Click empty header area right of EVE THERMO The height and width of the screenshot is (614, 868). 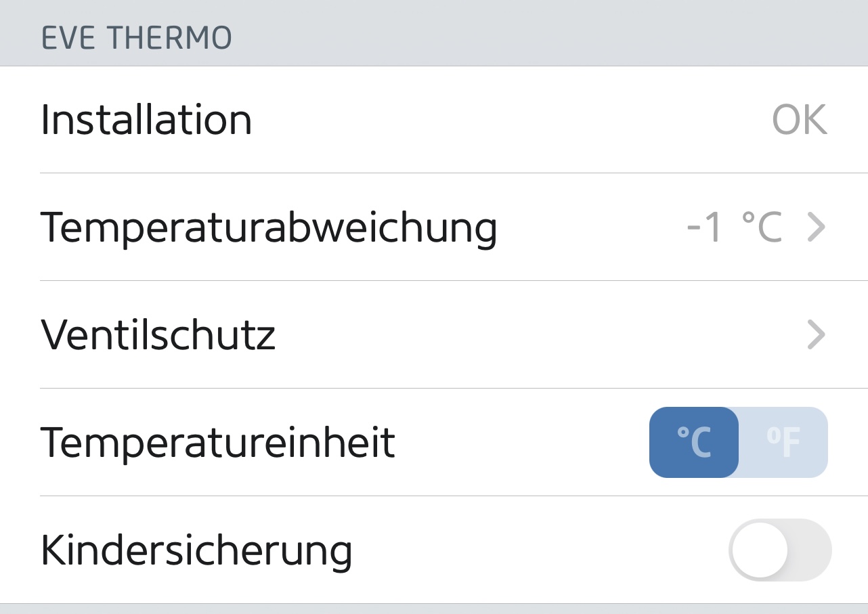(542, 34)
